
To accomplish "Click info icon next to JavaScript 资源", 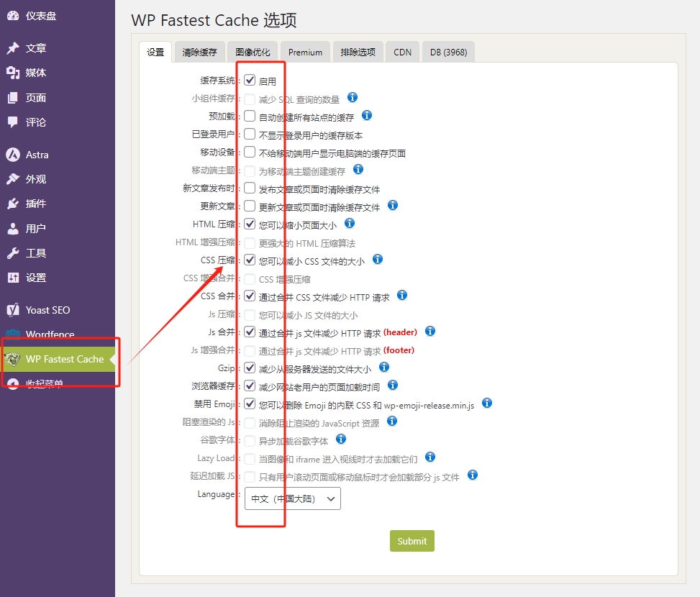I will pos(391,421).
